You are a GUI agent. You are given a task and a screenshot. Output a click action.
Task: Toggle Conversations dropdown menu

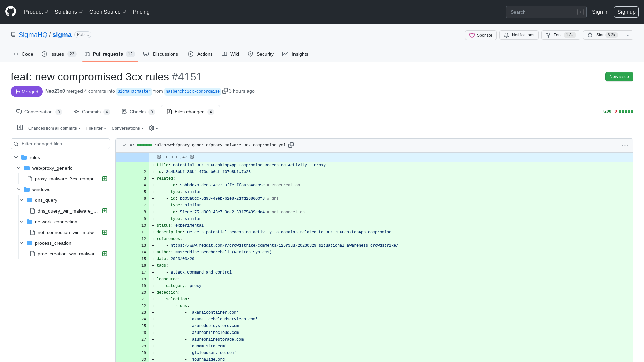[128, 128]
